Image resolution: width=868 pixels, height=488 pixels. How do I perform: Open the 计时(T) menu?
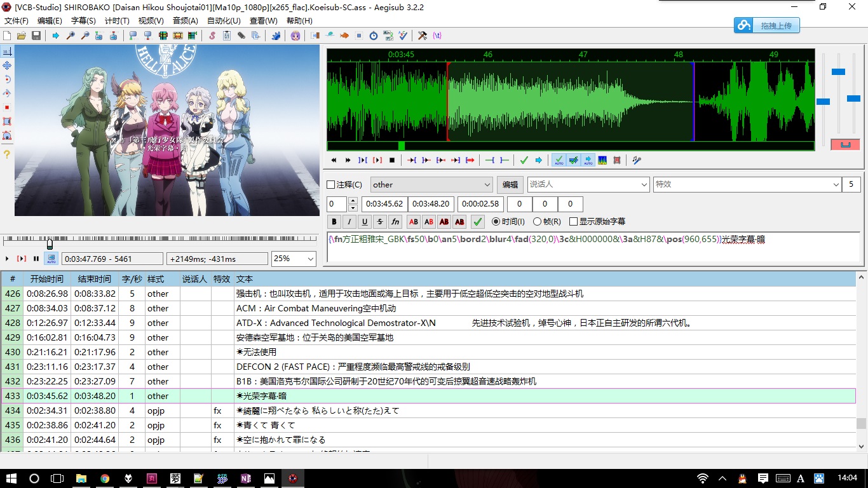[117, 21]
